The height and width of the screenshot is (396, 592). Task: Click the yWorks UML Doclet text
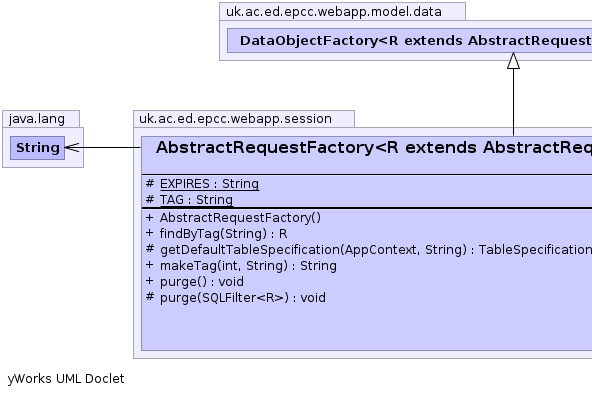coord(66,379)
